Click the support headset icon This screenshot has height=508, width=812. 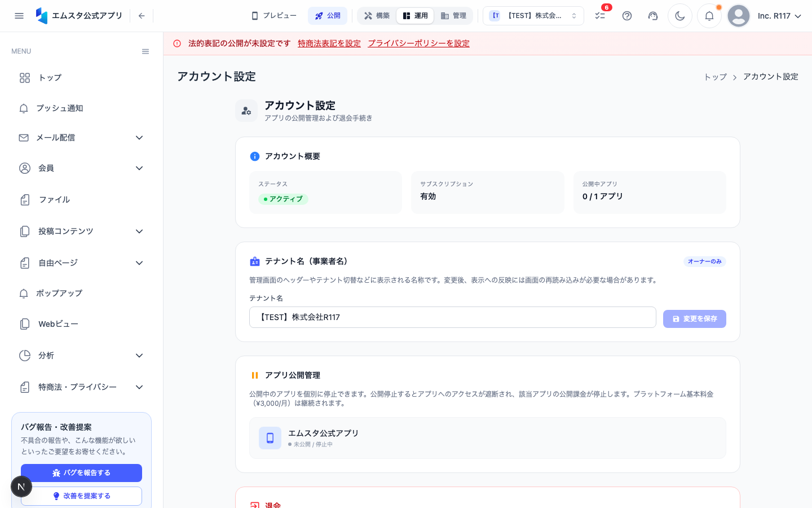point(653,16)
